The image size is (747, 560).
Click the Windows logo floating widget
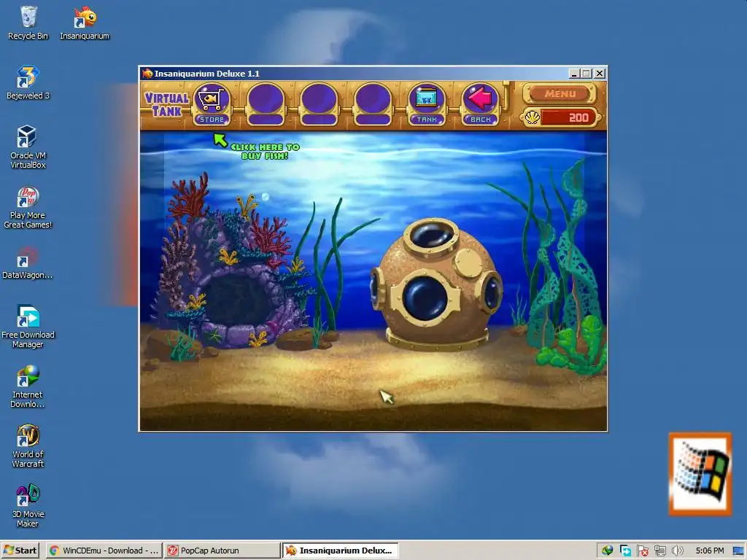tap(700, 474)
